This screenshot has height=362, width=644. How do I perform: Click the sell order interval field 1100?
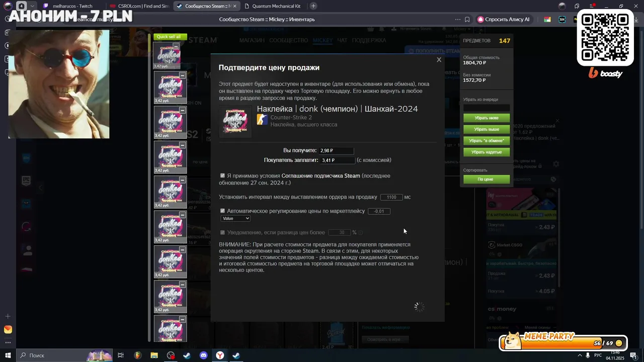[391, 197]
